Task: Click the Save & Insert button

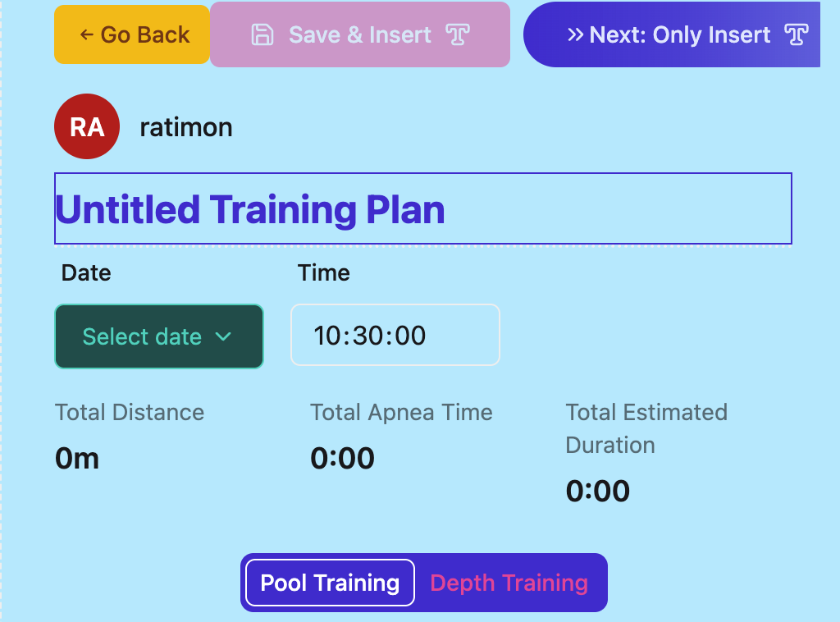Action: coord(359,34)
